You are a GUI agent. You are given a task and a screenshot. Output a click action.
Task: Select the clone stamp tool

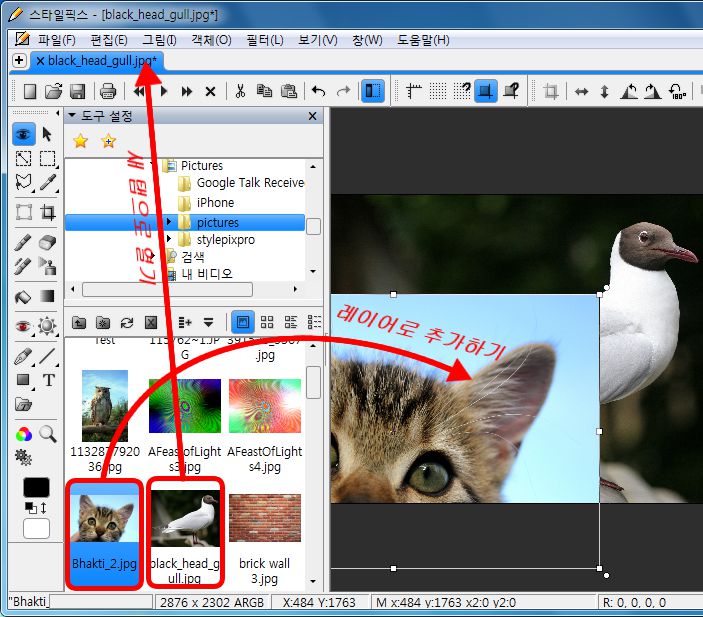48,265
